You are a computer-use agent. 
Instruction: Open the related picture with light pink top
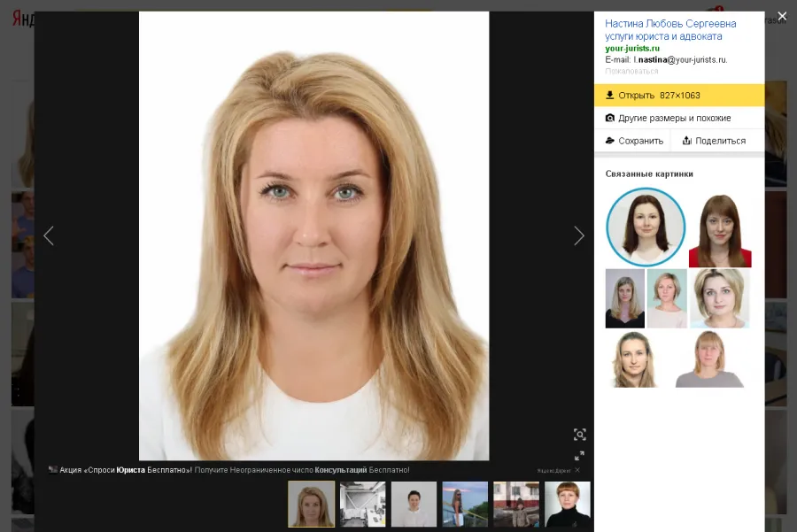(x=667, y=298)
